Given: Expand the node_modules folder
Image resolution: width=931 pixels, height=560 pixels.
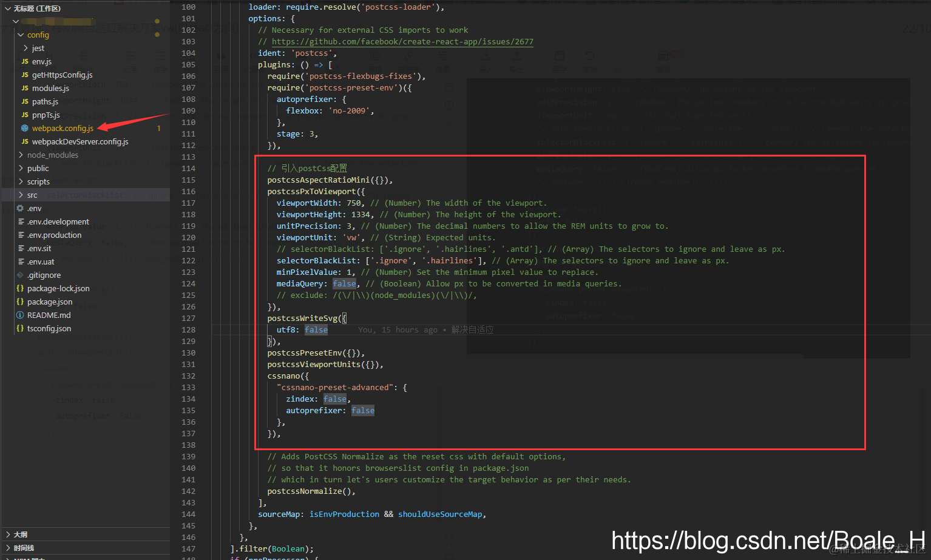Looking at the screenshot, I should [21, 155].
